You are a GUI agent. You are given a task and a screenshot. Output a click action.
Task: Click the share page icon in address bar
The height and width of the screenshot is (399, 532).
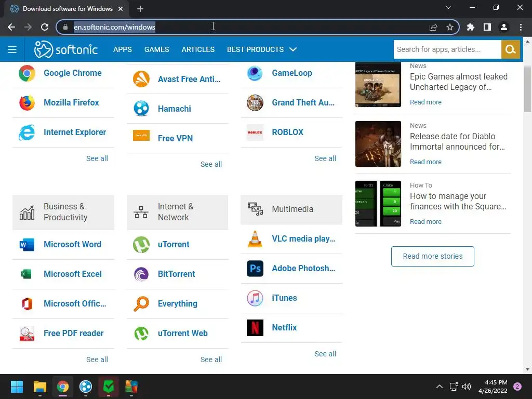(x=433, y=27)
